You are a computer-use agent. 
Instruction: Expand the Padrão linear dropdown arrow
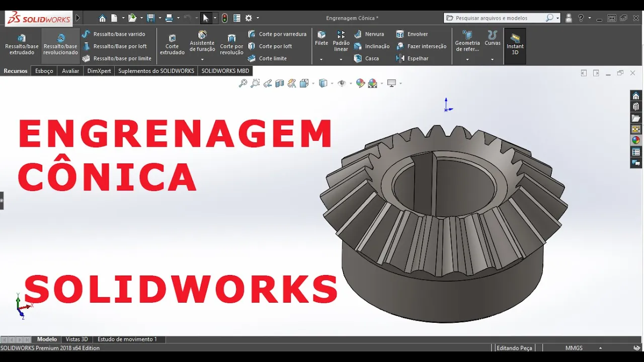click(x=341, y=59)
